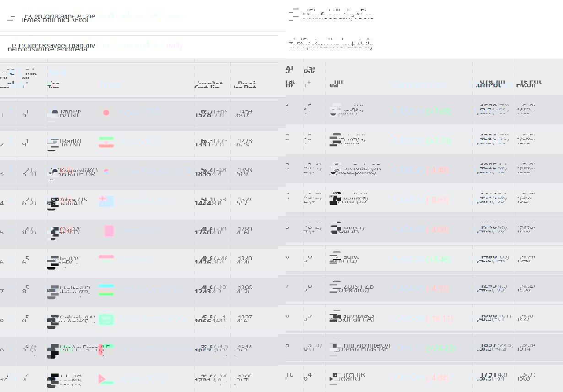The image size is (563, 392).
Task: Click the Uzbekistan flag in seventh row
Action: click(106, 290)
